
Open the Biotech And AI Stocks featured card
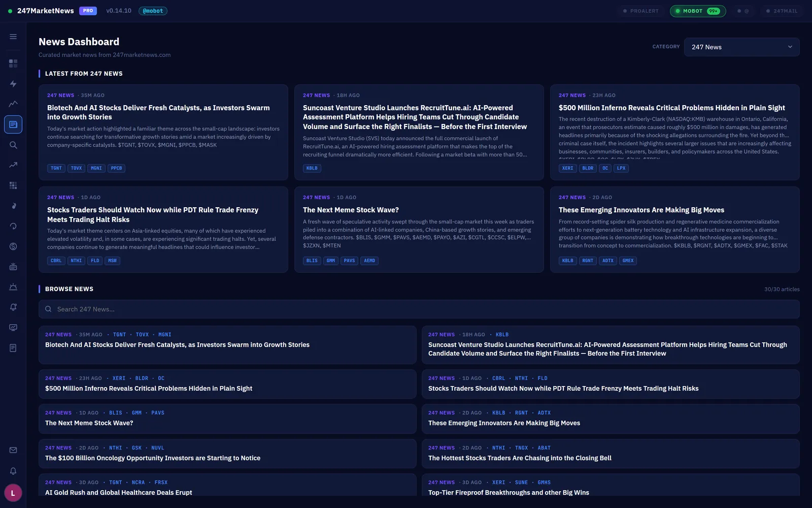coord(163,132)
